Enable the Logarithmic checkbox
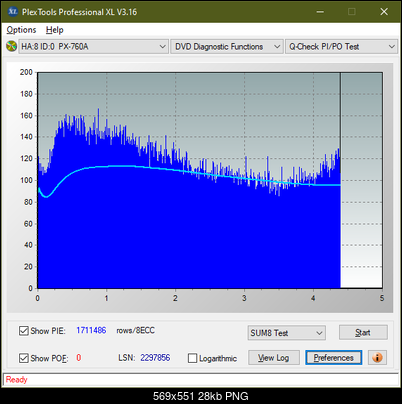Viewport: 402px width, 404px height. coord(193,358)
